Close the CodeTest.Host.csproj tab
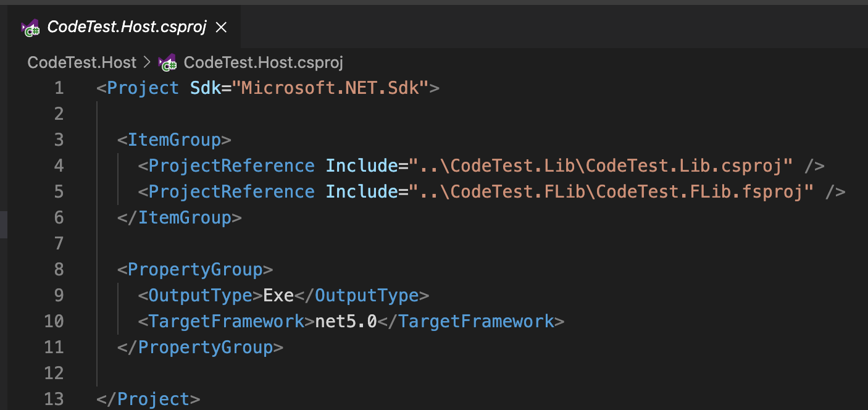Screen dimensions: 868x410 coord(221,27)
